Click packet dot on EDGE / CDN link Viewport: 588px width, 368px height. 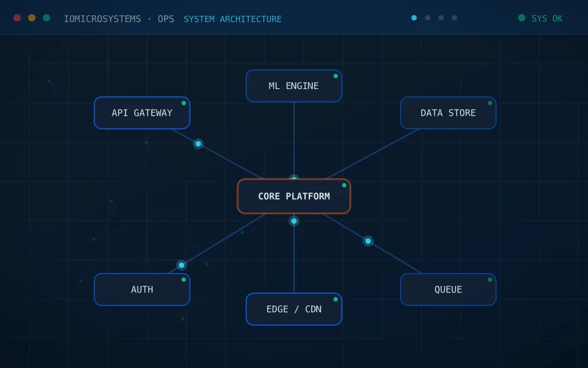[x=294, y=221]
